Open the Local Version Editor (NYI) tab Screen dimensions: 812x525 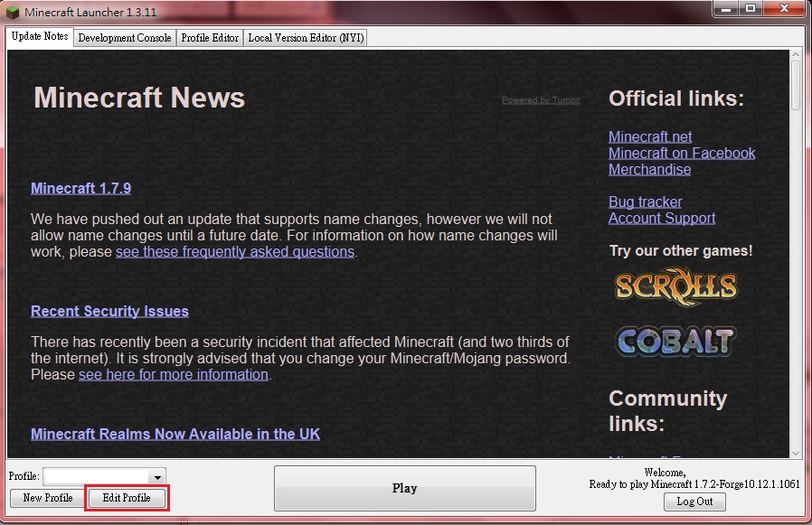tap(306, 38)
